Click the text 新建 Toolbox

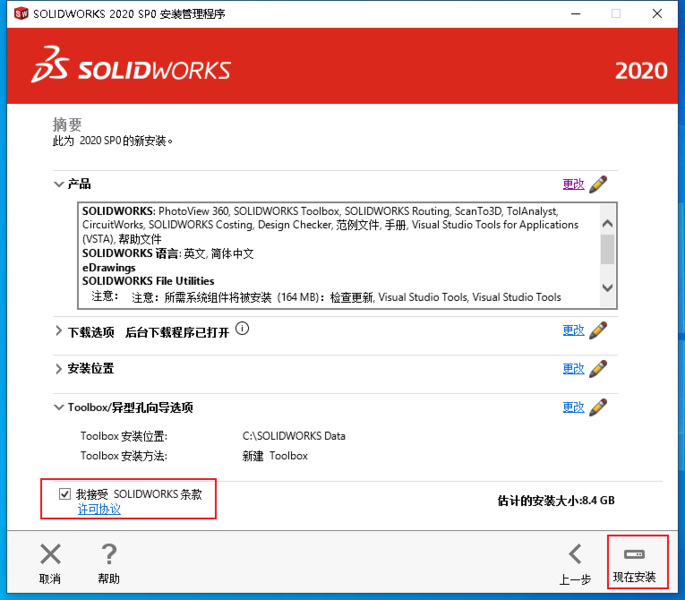pos(275,456)
